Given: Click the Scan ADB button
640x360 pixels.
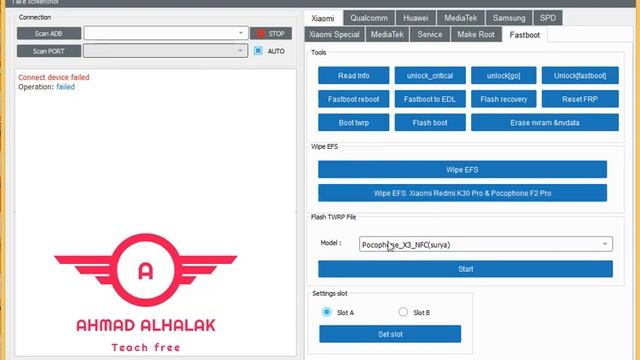Looking at the screenshot, I should [x=49, y=33].
